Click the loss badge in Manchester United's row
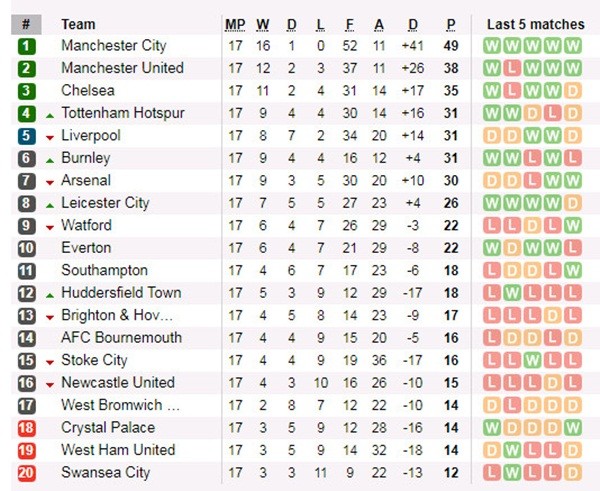The image size is (600, 491). (511, 68)
